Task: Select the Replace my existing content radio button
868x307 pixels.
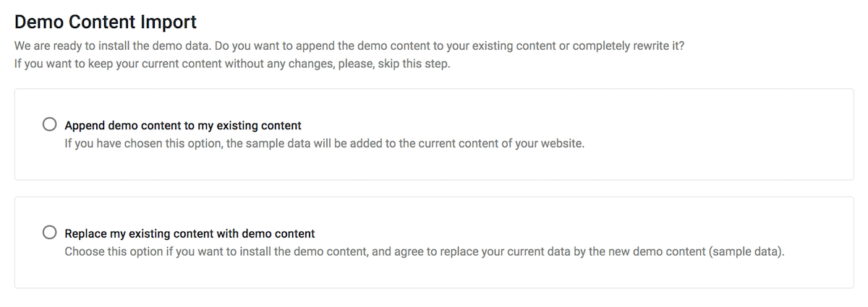Action: tap(50, 233)
